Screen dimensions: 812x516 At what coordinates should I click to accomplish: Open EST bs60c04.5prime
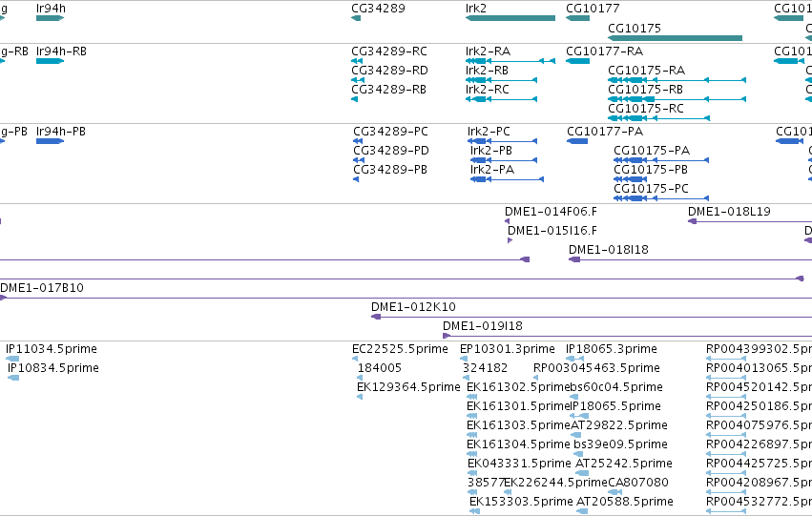616,387
